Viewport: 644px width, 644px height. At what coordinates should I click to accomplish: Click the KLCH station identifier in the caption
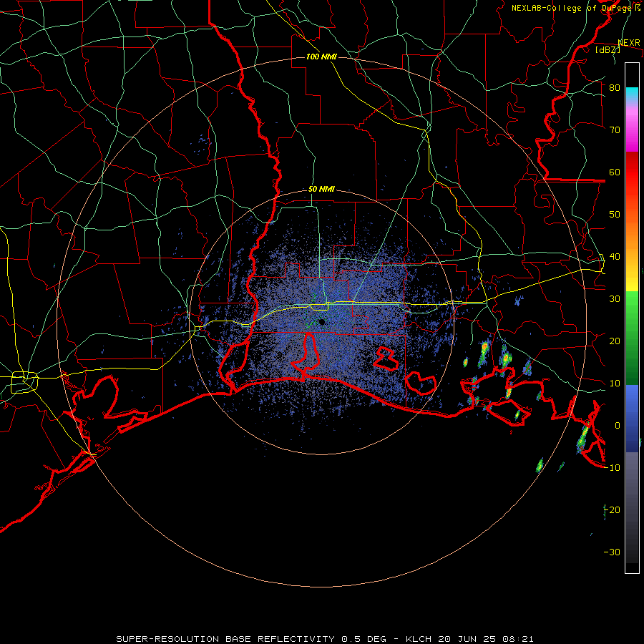tap(419, 639)
